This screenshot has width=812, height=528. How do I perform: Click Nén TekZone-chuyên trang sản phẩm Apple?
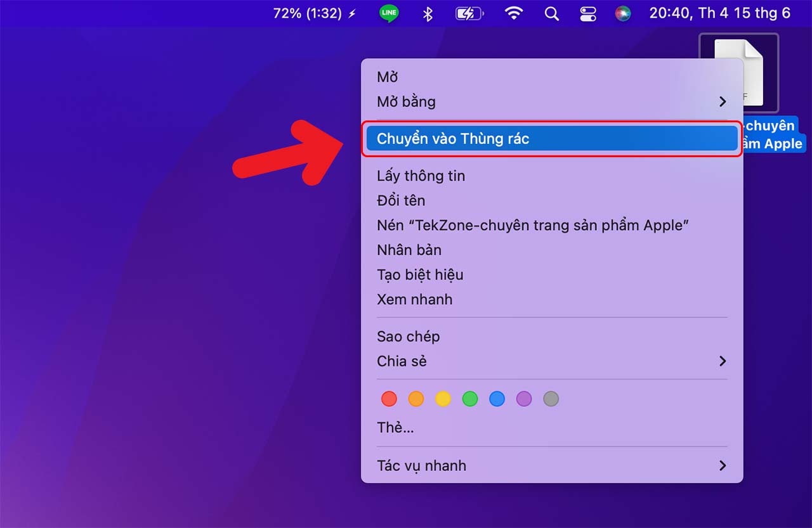coord(552,225)
